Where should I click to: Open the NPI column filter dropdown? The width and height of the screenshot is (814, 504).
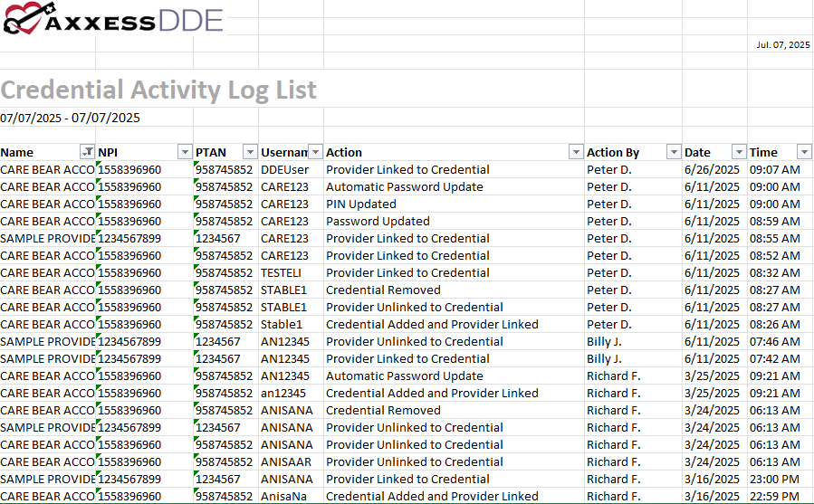coord(184,152)
